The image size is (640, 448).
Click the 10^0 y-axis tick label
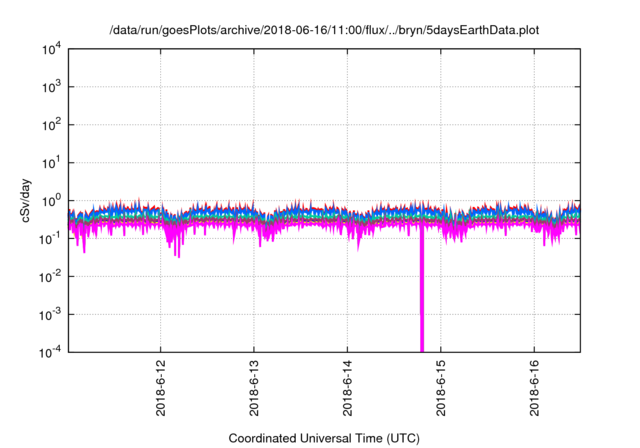pos(51,201)
